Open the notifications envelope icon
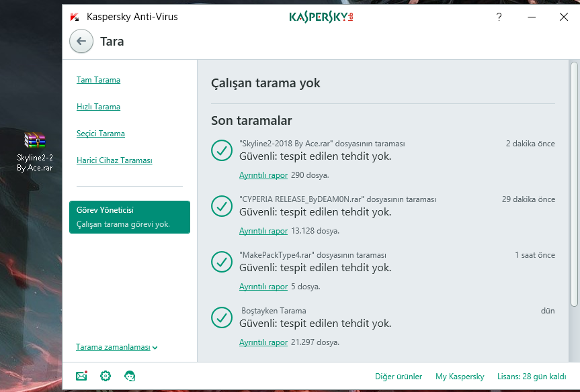Image resolution: width=580 pixels, height=392 pixels. point(81,376)
